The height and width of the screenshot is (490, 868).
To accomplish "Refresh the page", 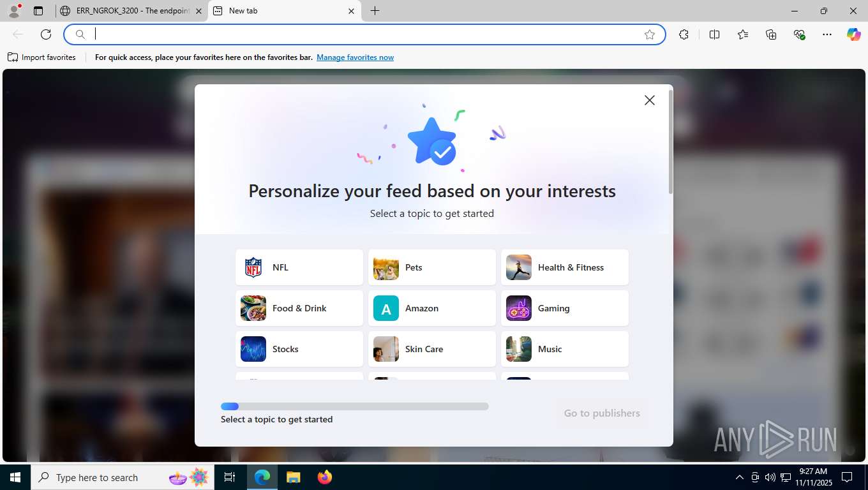I will pyautogui.click(x=46, y=34).
